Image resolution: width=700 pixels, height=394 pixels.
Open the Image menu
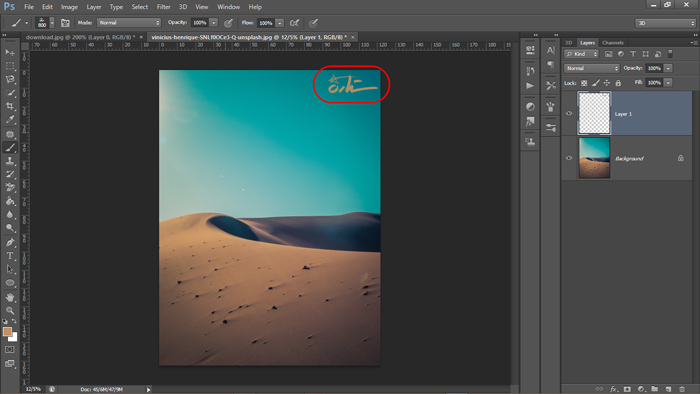click(x=69, y=7)
